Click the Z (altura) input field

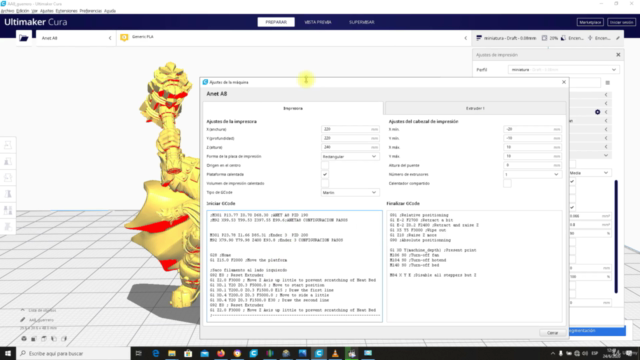click(x=350, y=147)
